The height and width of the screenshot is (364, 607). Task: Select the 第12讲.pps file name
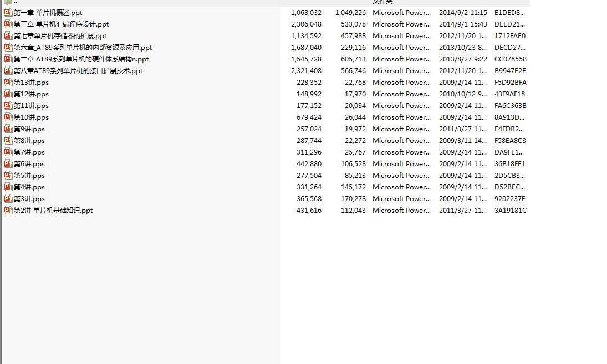click(31, 94)
